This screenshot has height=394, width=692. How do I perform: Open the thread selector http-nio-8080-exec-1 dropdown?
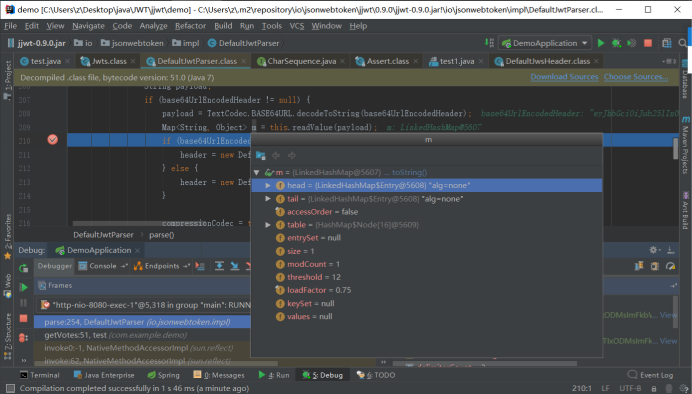144,305
